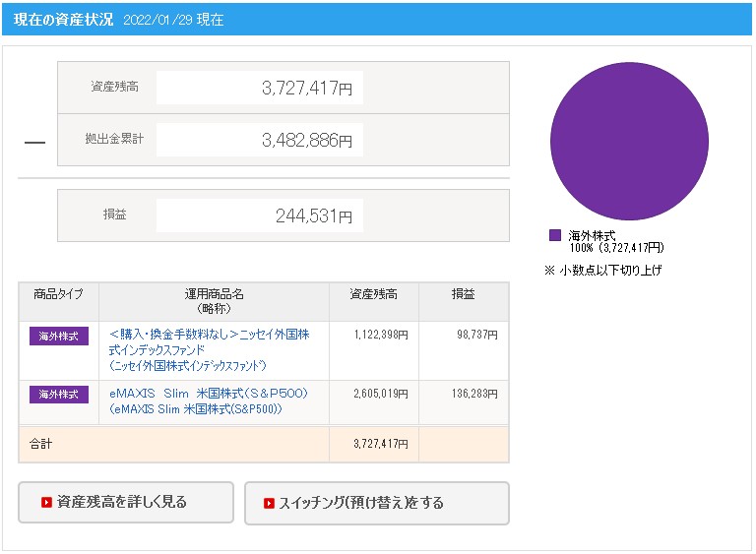
Task: Click the 海外株式 tag in eMAXIS row
Action: pyautogui.click(x=59, y=395)
